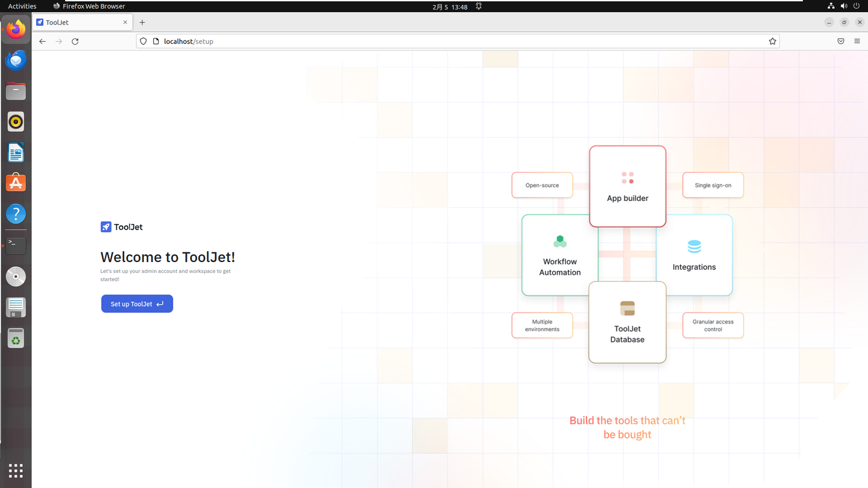Screen dimensions: 868x488
Task: Launch the Terminal from the dock
Action: (16, 245)
